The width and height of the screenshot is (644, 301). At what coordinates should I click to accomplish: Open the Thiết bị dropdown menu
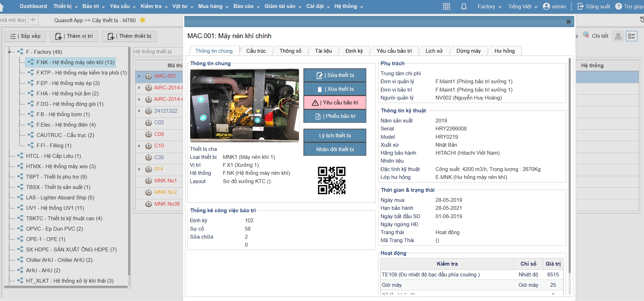click(65, 6)
